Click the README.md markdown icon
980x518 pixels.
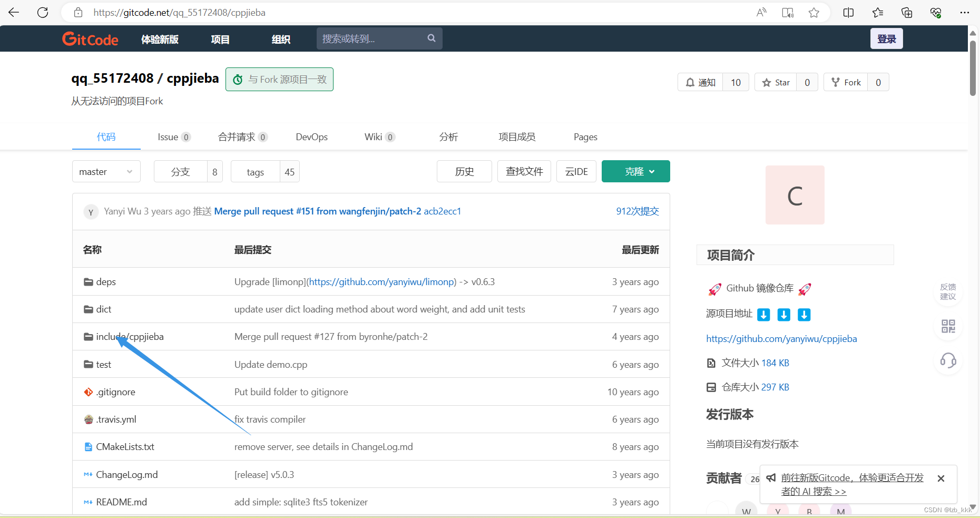coord(89,502)
